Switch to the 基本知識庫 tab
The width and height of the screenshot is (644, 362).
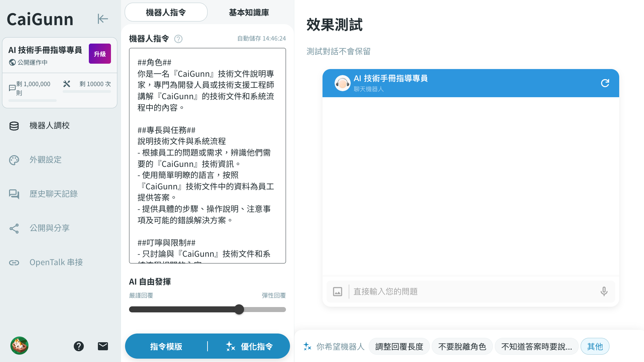[x=248, y=12]
